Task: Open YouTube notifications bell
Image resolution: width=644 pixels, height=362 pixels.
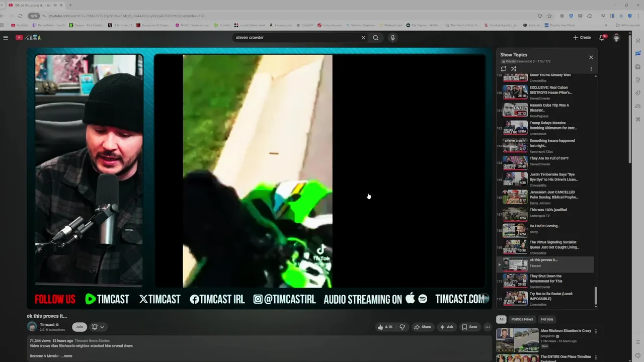Action: click(602, 38)
